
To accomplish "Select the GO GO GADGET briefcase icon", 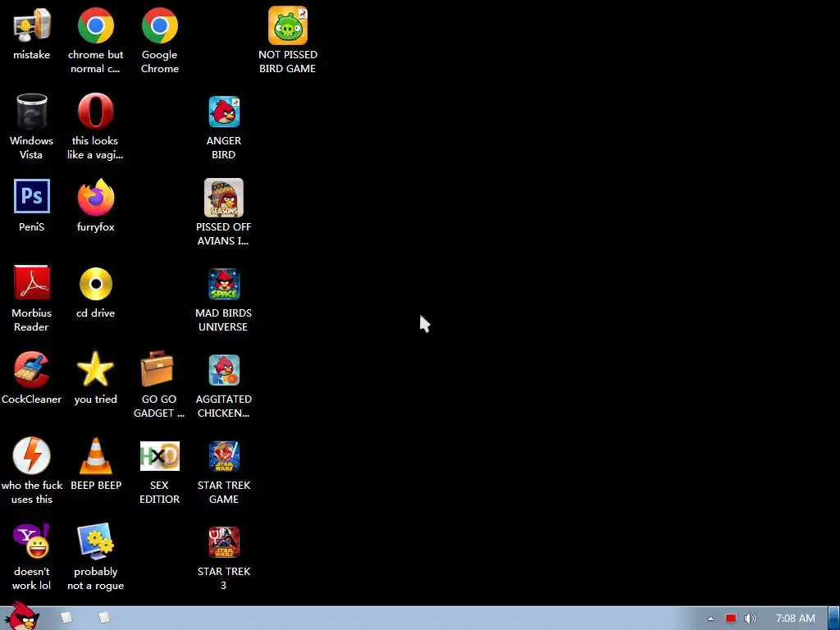I will (157, 368).
